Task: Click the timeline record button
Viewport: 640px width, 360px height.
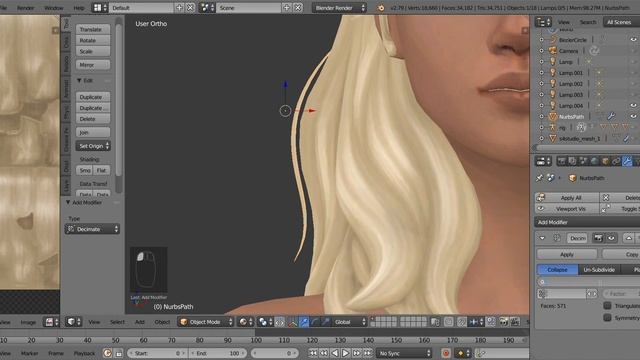Action: click(x=446, y=353)
